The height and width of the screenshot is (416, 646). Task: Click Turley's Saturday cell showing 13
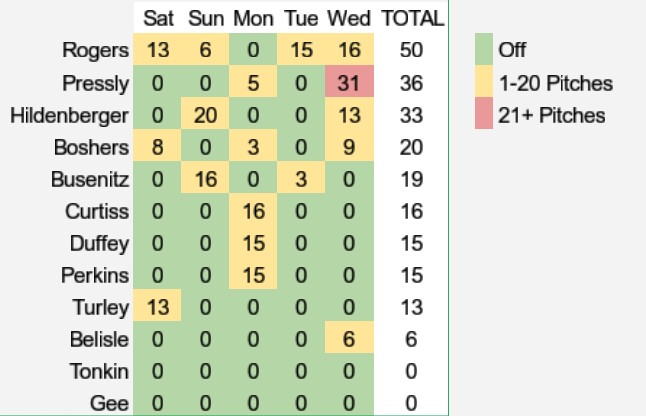click(x=157, y=307)
